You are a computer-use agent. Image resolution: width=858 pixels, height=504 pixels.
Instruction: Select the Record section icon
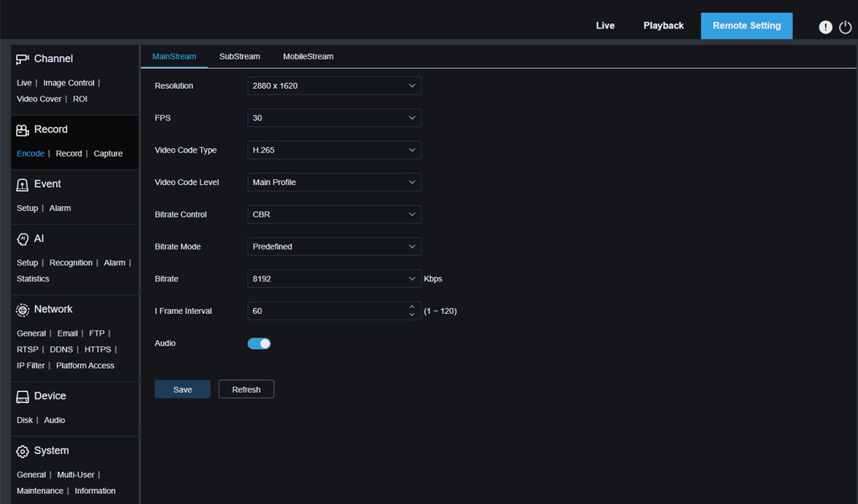[x=21, y=129]
